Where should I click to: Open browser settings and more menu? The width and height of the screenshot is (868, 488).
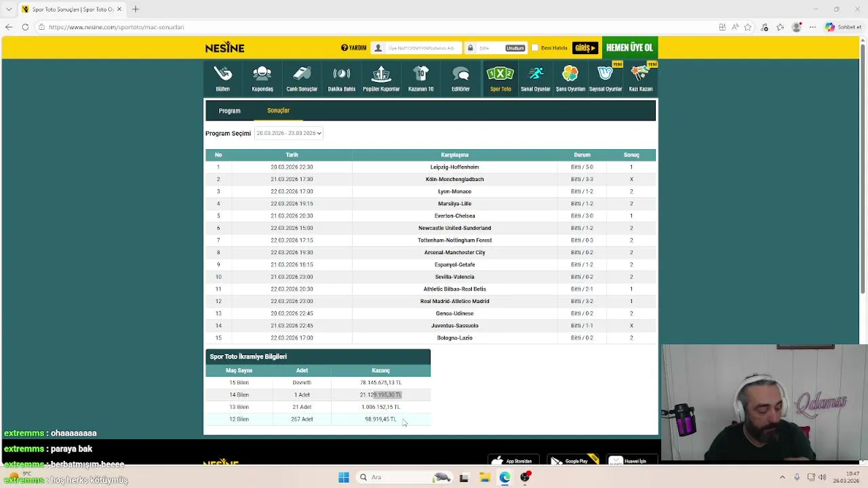[813, 27]
